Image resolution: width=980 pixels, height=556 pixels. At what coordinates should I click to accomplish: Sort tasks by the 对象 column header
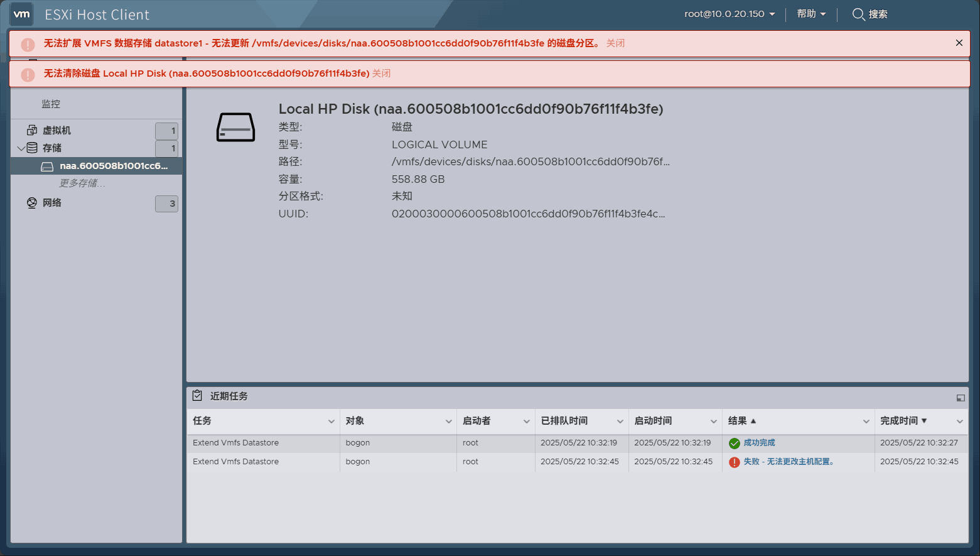tap(355, 421)
